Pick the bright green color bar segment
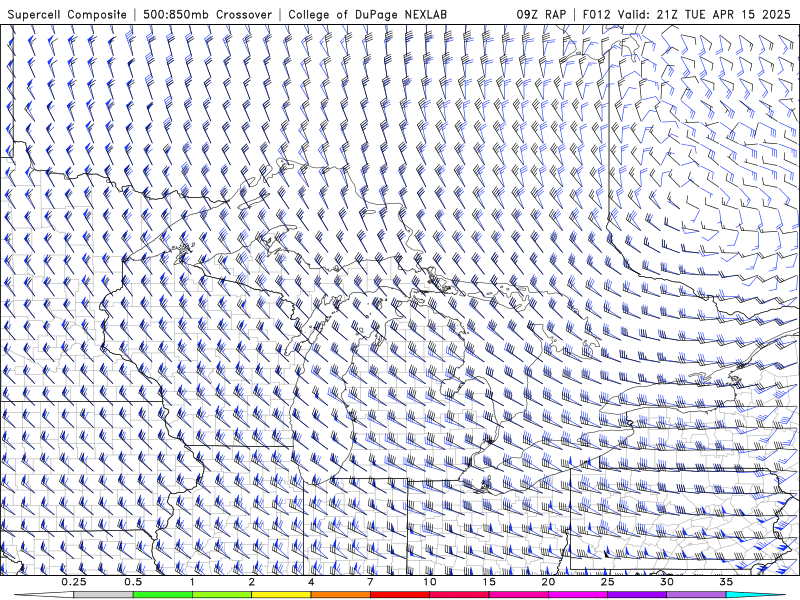 click(163, 595)
